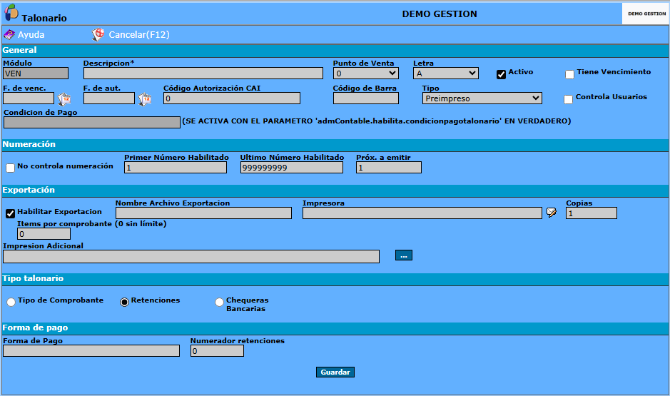The image size is (670, 396).
Task: Open calendar picker for F. de aut.
Action: point(145,99)
